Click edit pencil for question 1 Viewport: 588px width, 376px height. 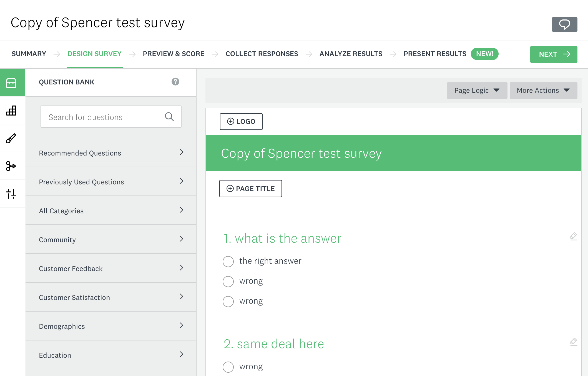pyautogui.click(x=574, y=236)
